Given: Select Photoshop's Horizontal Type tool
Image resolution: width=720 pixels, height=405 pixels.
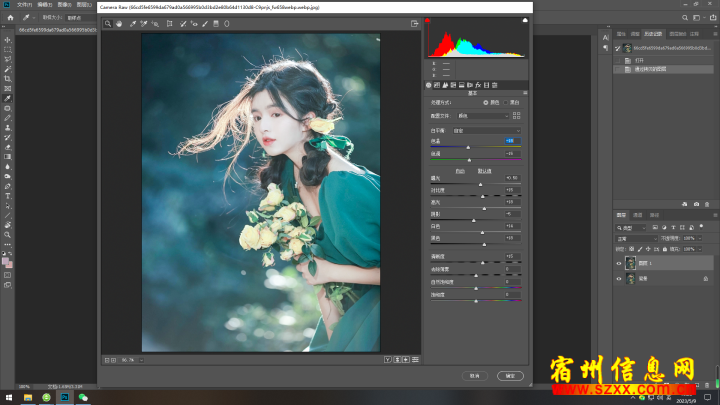Looking at the screenshot, I should pyautogui.click(x=7, y=196).
